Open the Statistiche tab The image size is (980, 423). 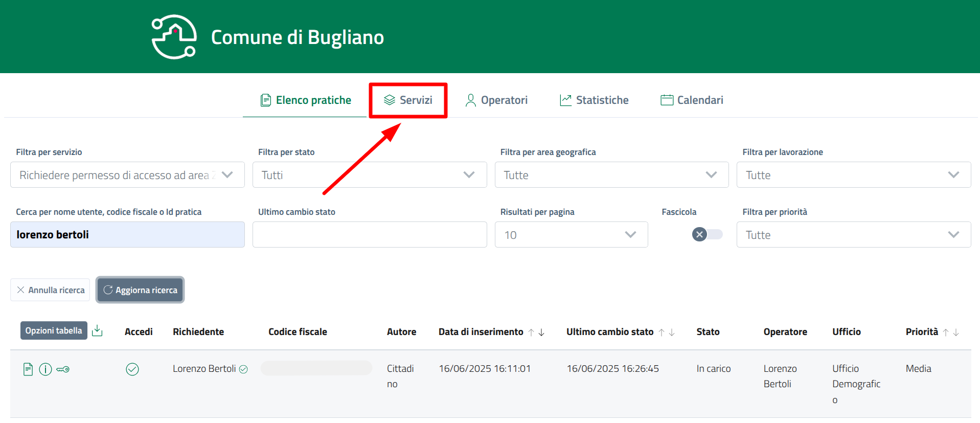click(594, 100)
